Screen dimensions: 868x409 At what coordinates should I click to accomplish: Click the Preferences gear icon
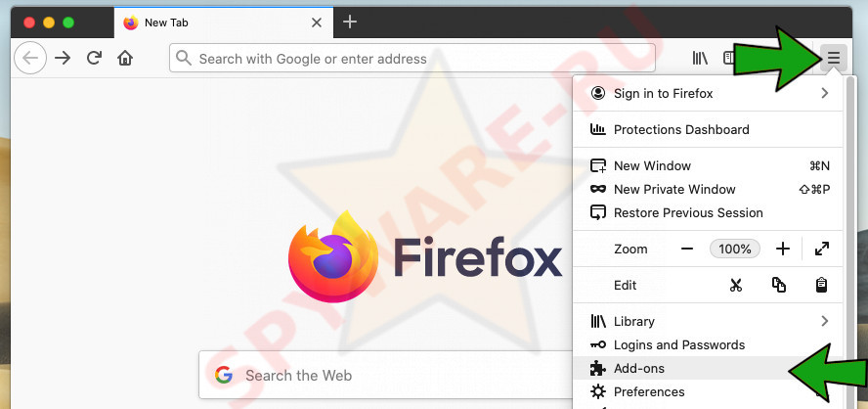(598, 391)
